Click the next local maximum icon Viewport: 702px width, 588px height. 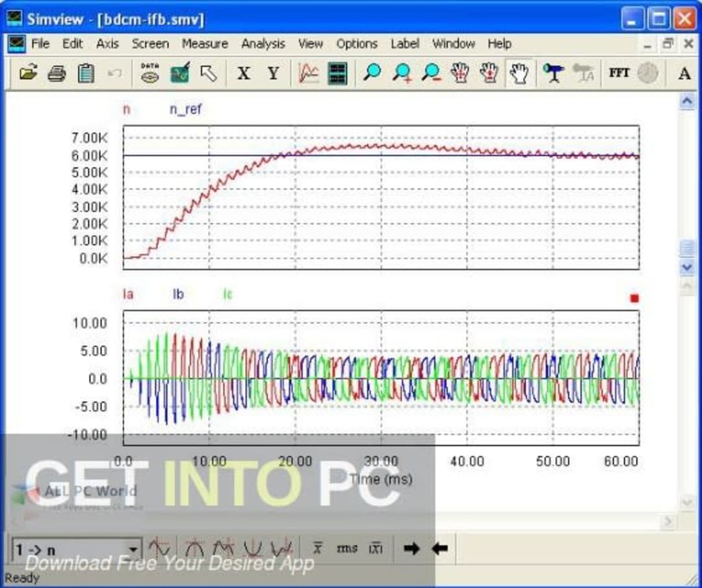pos(224,548)
